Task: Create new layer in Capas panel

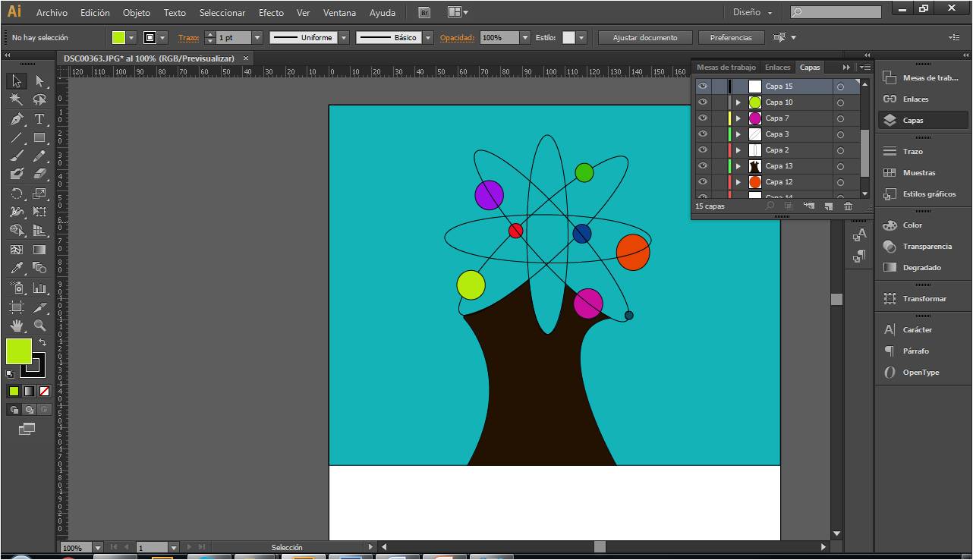Action: coord(829,206)
